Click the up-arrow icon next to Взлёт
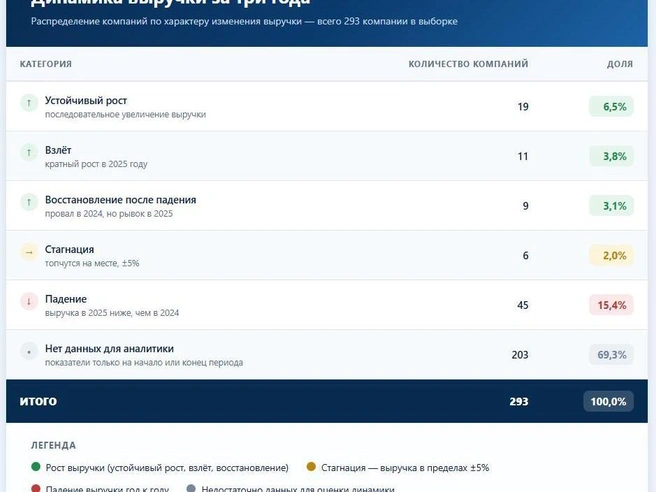The height and width of the screenshot is (492, 656). (x=29, y=152)
